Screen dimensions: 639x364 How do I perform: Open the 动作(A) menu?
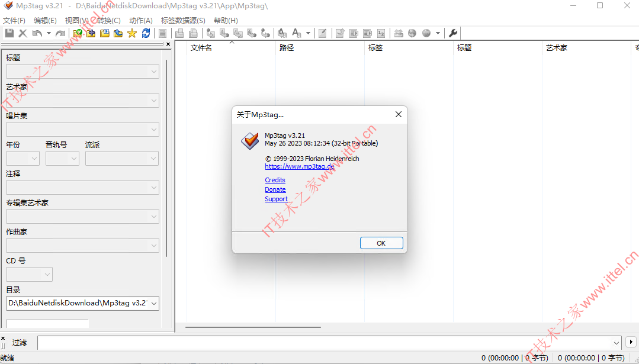(x=140, y=20)
